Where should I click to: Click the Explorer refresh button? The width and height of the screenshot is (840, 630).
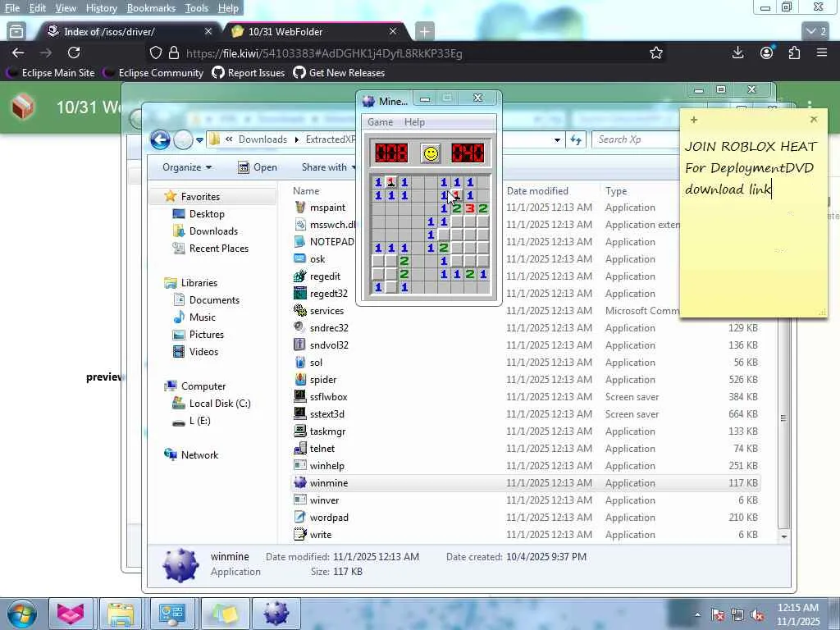tap(576, 139)
